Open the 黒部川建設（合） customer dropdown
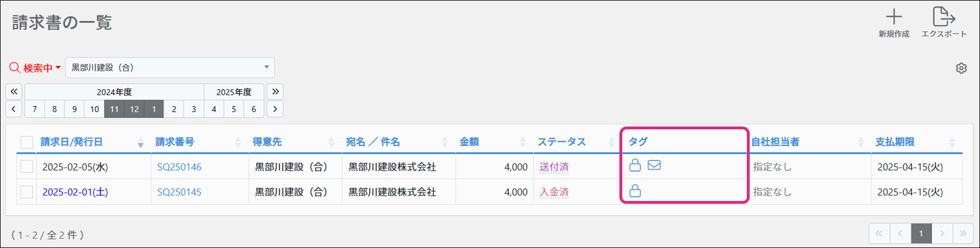The width and height of the screenshot is (980, 248). [169, 68]
